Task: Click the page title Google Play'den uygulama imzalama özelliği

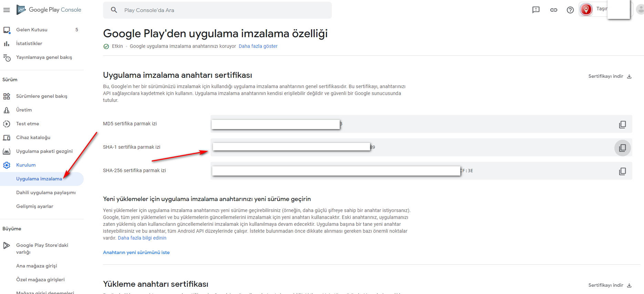Action: click(215, 33)
